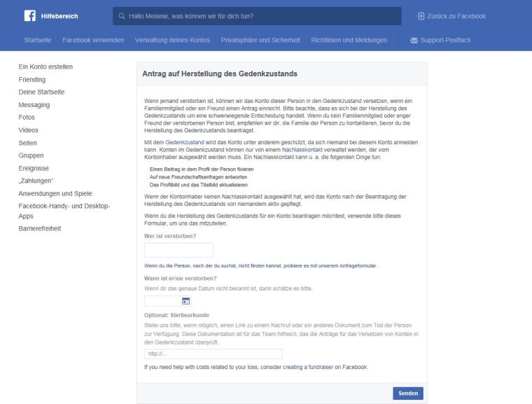The width and height of the screenshot is (532, 404).
Task: Open the Anfrageformular link below name field
Action: [x=260, y=266]
